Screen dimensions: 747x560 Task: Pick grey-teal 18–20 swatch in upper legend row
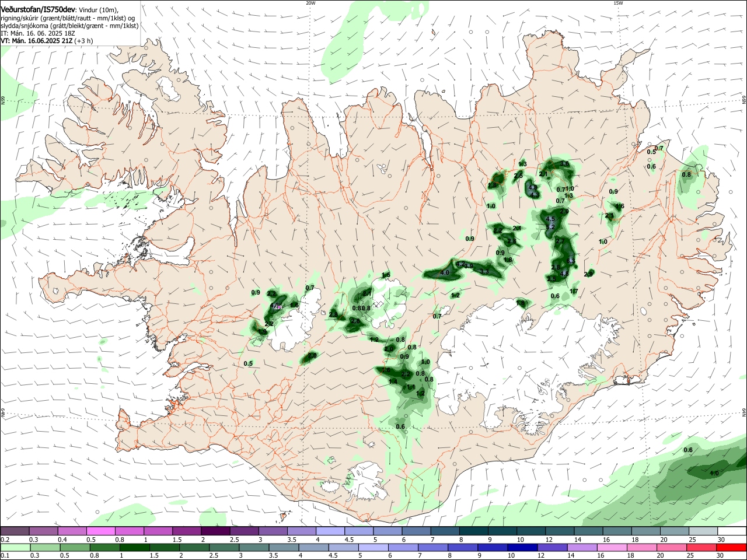tap(646, 531)
